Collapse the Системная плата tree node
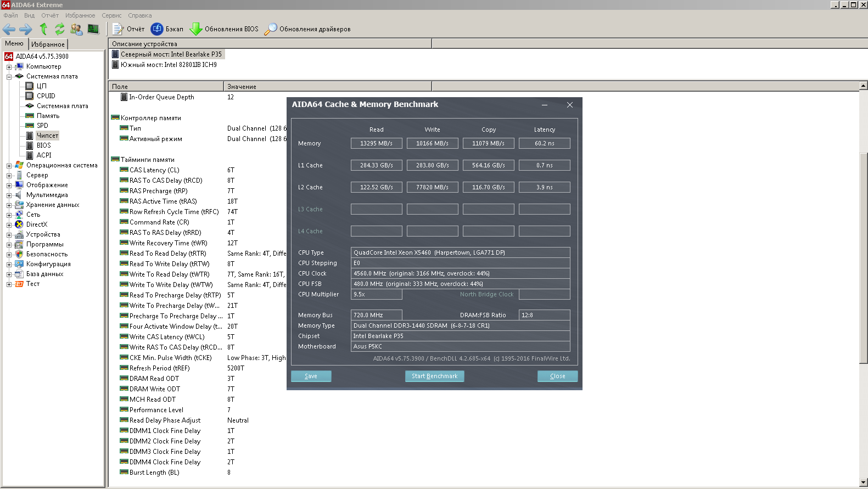The width and height of the screenshot is (868, 489). [9, 77]
